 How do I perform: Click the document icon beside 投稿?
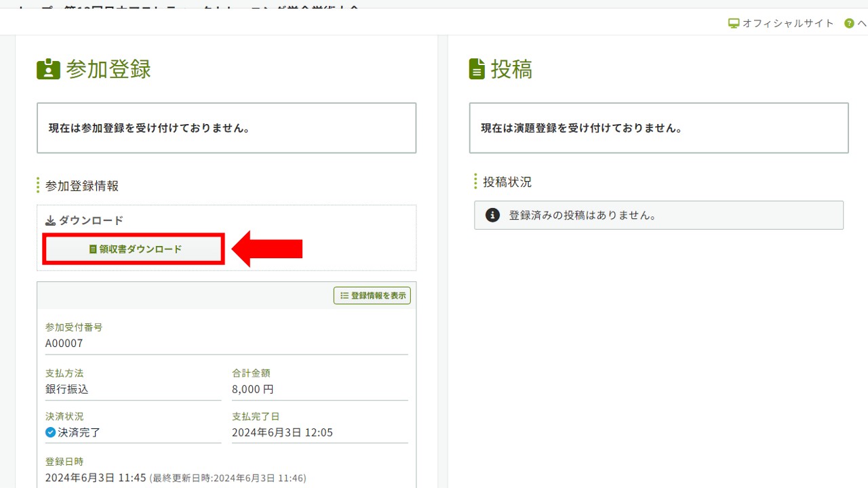point(477,69)
